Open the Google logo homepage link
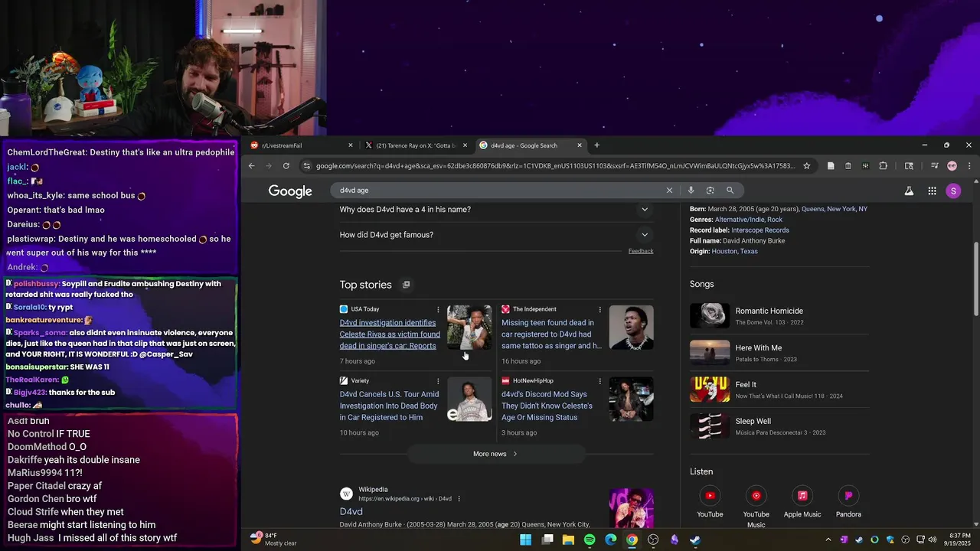The image size is (980, 551). (290, 191)
